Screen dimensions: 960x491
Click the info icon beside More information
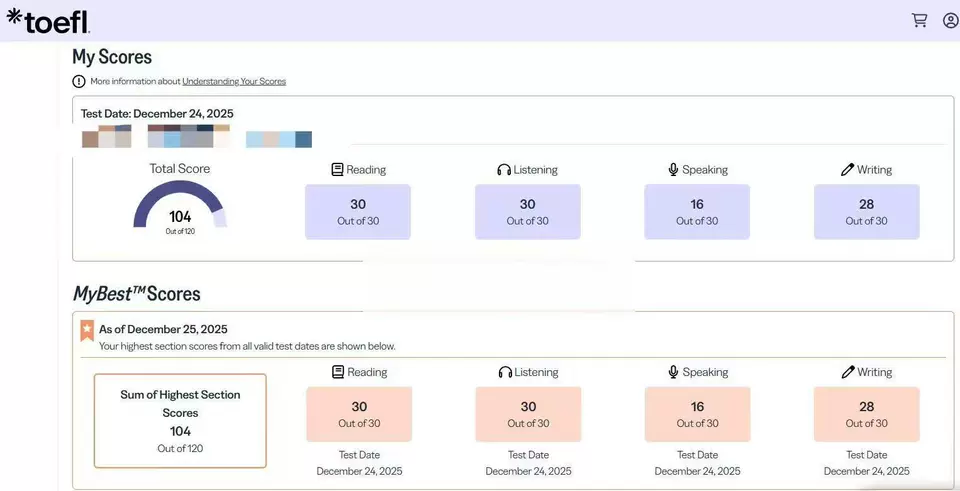pyautogui.click(x=79, y=81)
